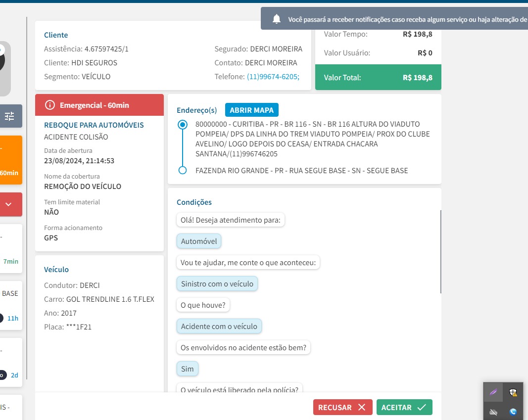Click the 'Carro: GOL TRENDLINE 1.6 T.FLEX' line
This screenshot has width=528, height=420.
pyautogui.click(x=99, y=299)
